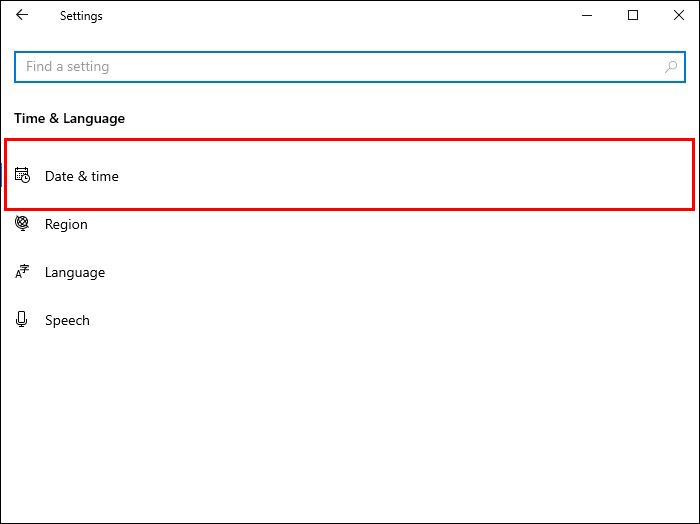Focus the "Find a setting" search field
700x524 pixels.
(340, 67)
